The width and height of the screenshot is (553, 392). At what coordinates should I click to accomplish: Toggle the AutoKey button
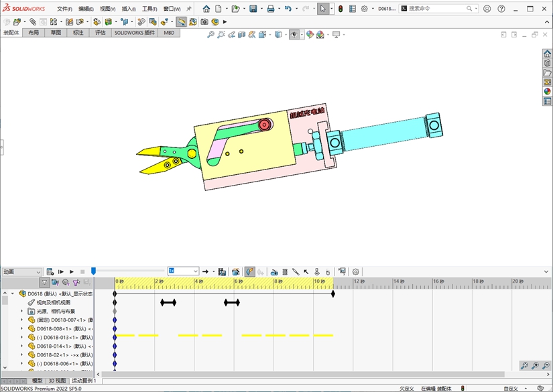pyautogui.click(x=249, y=271)
